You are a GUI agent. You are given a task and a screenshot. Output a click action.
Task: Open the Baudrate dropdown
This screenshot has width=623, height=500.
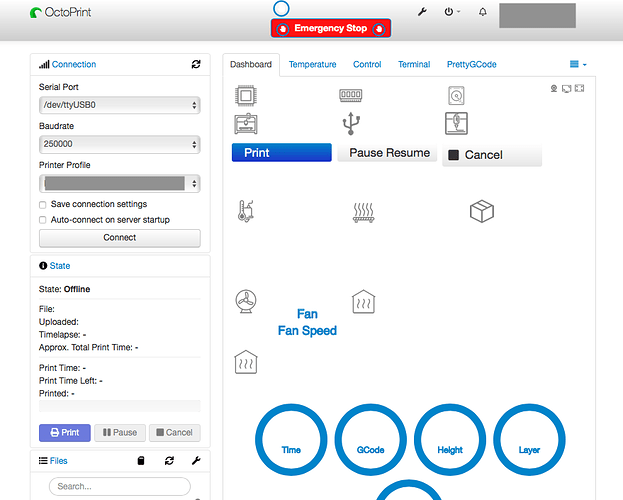[x=120, y=144]
